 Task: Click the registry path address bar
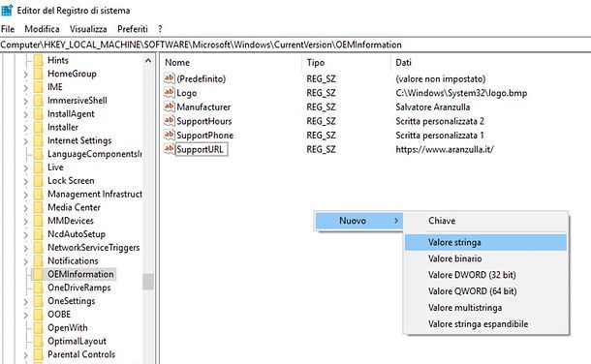295,45
